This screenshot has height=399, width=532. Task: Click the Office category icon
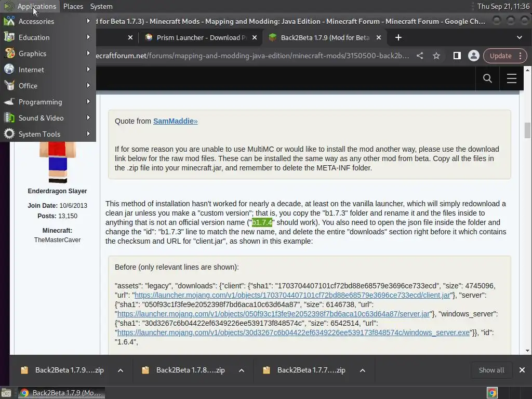pos(9,86)
